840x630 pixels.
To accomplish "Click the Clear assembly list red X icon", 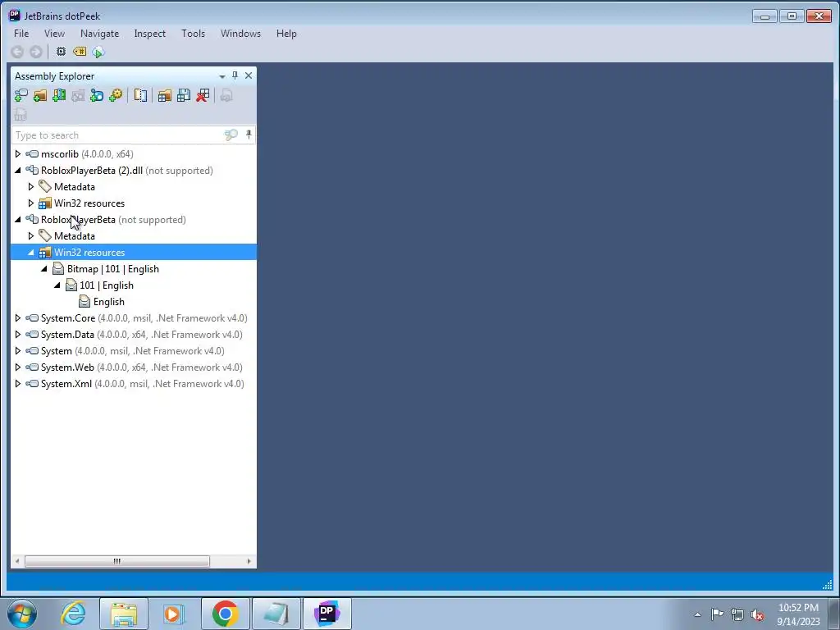I will 203,96.
